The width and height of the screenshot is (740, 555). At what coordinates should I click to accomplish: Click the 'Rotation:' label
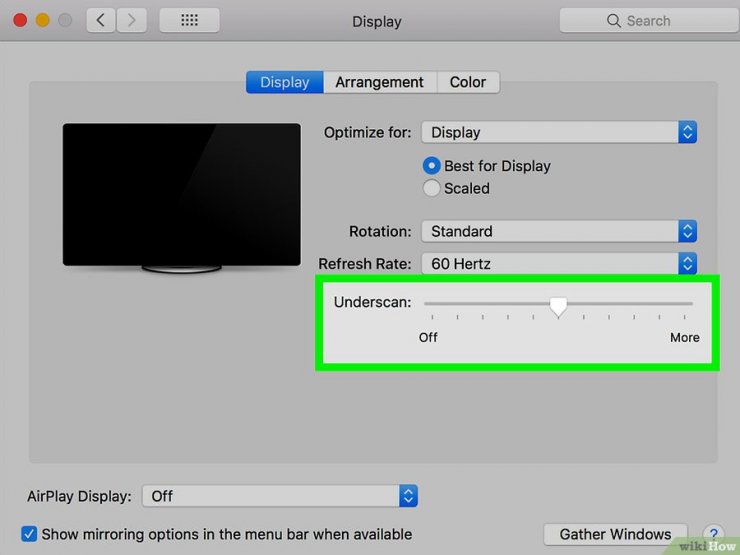point(380,232)
